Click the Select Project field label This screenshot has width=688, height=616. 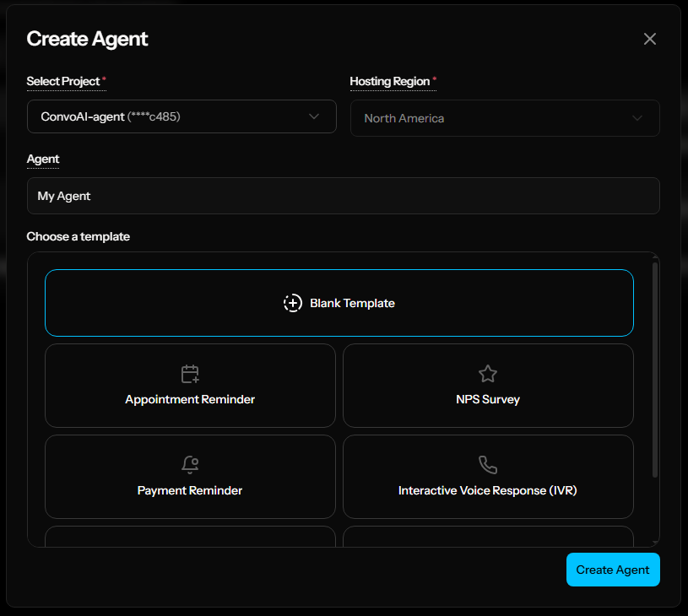tap(63, 81)
